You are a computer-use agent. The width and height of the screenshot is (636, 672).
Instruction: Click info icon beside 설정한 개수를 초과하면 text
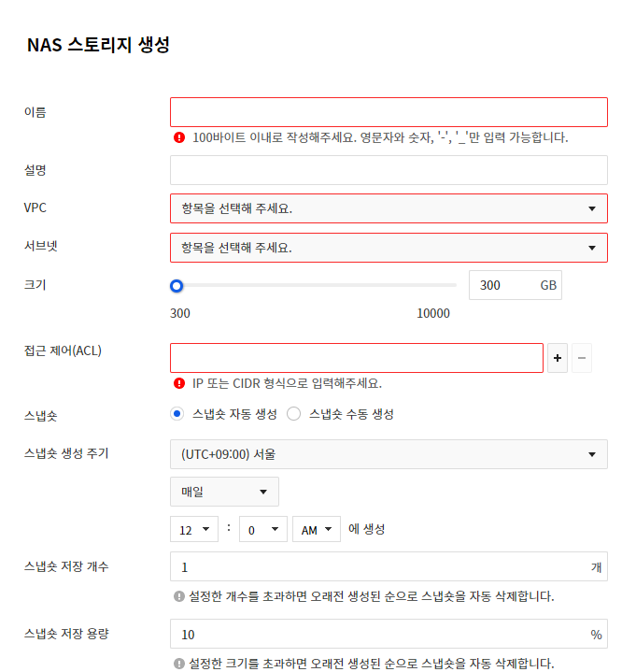179,596
